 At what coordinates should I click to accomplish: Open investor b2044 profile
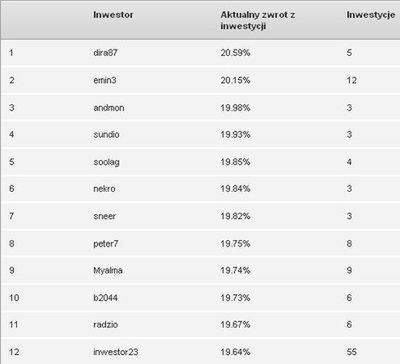105,298
